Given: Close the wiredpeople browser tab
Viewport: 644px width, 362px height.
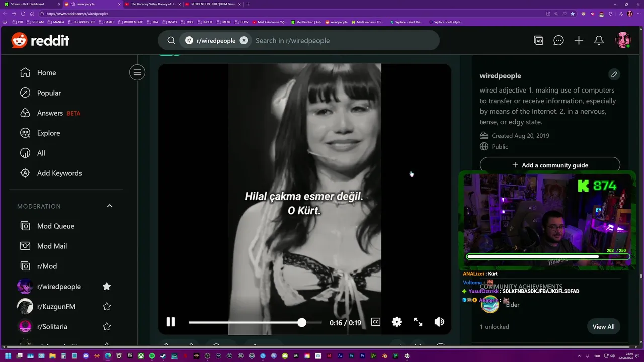Looking at the screenshot, I should (119, 4).
